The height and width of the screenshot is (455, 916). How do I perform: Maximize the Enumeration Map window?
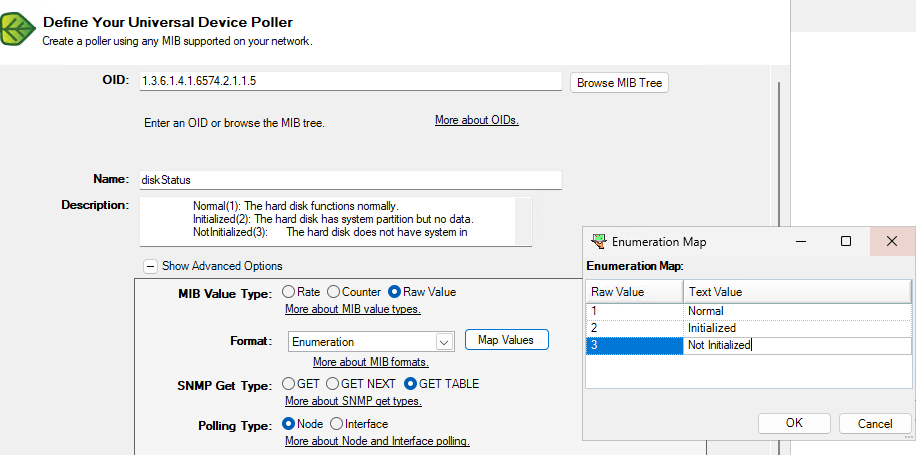point(846,241)
